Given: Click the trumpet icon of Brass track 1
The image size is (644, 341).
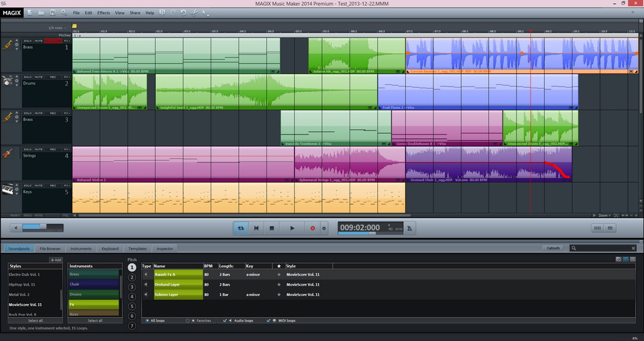Looking at the screenshot, I should pyautogui.click(x=7, y=45).
